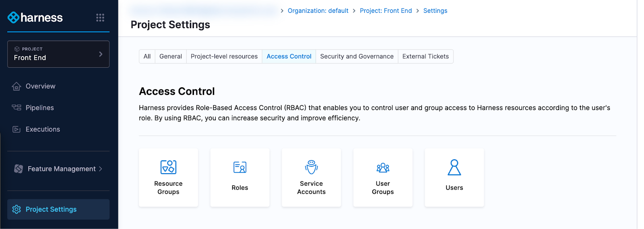Open the Resource Groups card icon
Viewport: 644px width, 229px height.
click(168, 167)
